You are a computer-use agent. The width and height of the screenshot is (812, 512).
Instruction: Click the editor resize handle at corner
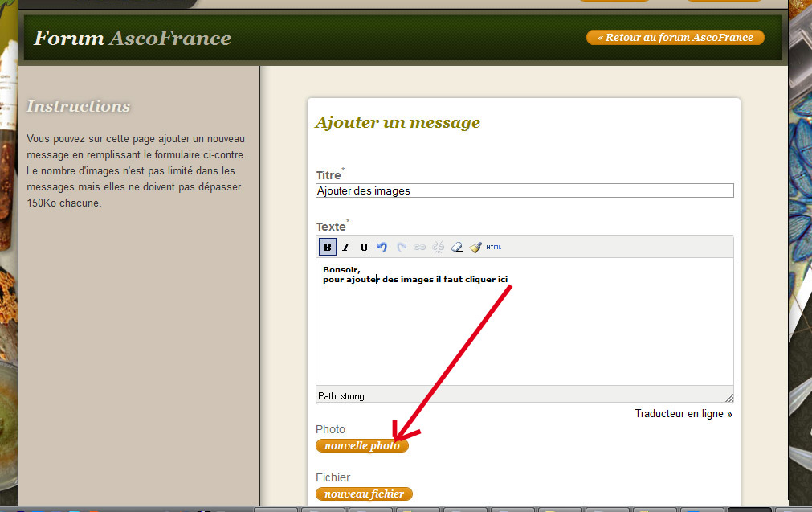(x=729, y=398)
